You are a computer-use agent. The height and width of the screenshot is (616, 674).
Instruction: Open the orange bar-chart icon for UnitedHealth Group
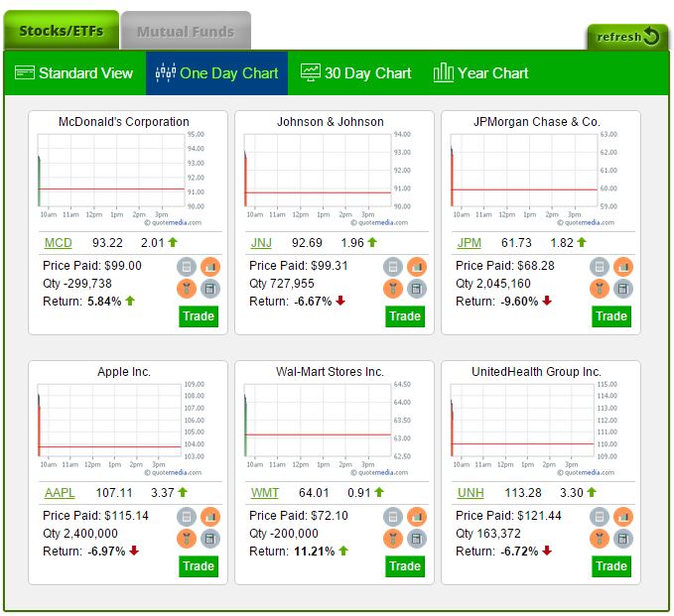point(622,517)
